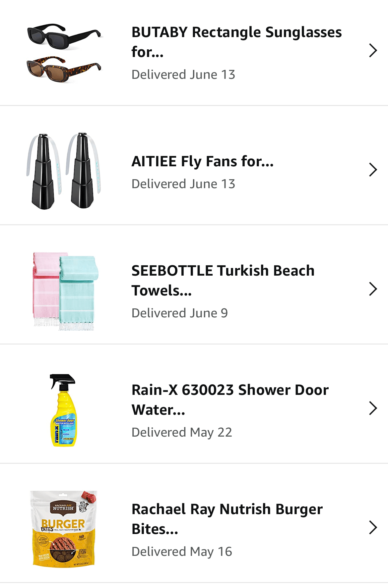
Task: Open the Nutrish Burger Bites product image
Action: coord(64,528)
